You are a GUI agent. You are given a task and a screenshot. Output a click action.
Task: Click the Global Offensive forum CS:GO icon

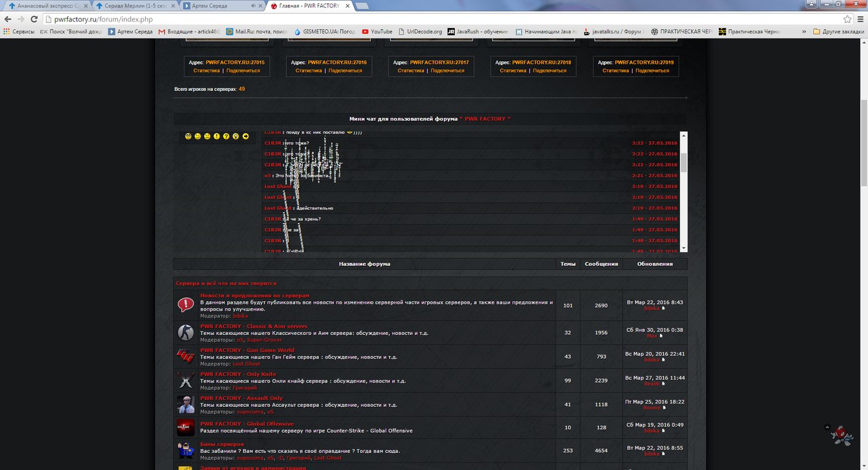[185, 427]
